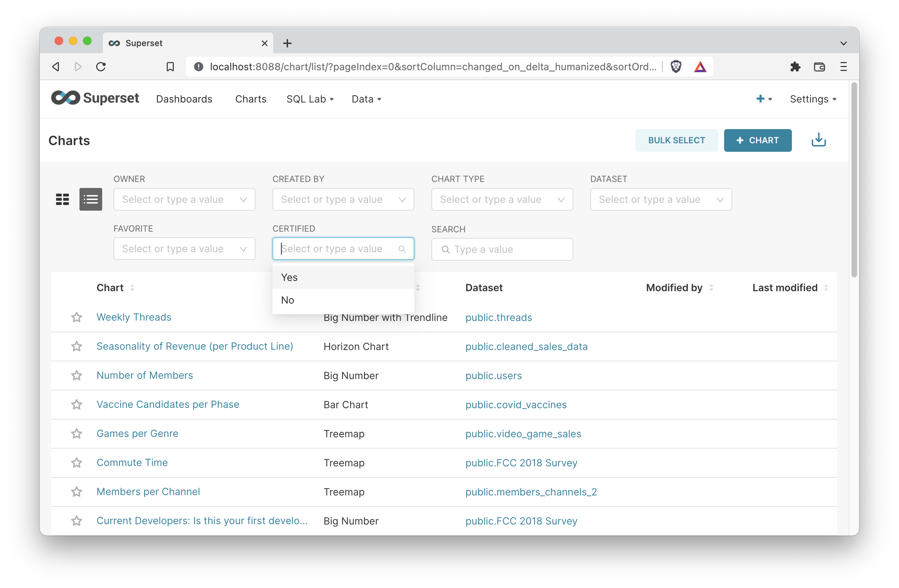Navigate to the Dashboards section

point(184,99)
